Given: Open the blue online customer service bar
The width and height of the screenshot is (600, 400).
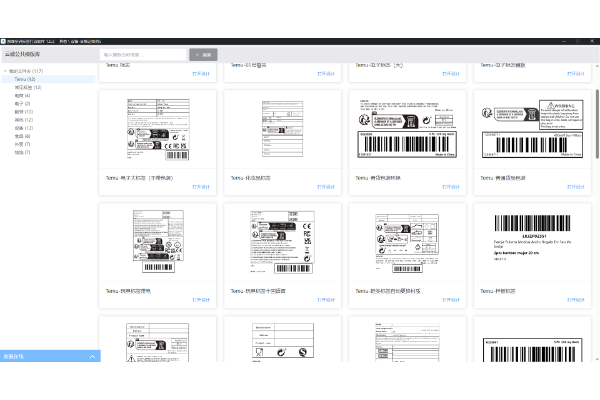Looking at the screenshot, I should pos(50,356).
